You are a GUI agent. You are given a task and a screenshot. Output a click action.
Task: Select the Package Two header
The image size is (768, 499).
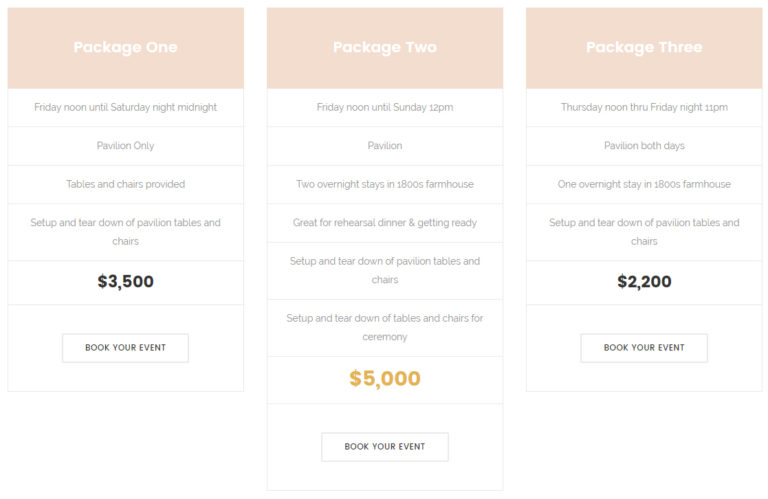[384, 48]
